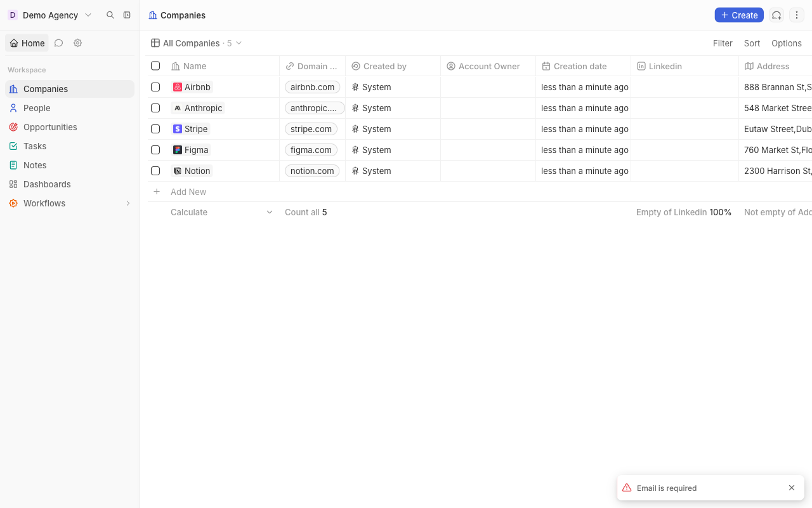The image size is (812, 508).
Task: Open the Demo Agency workspace dropdown
Action: coord(51,15)
